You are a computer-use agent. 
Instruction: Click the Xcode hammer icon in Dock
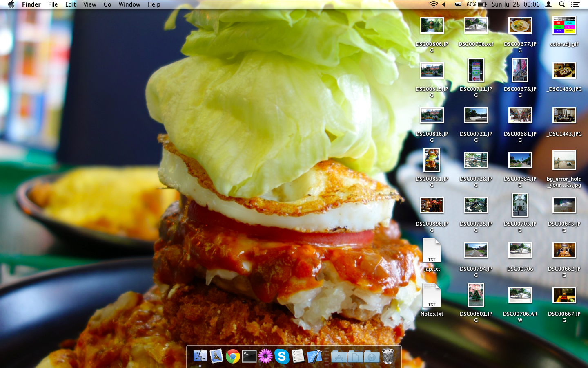[x=314, y=357]
